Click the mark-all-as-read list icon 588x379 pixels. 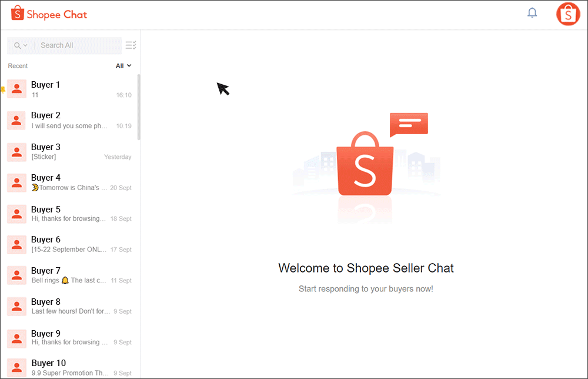[x=131, y=45]
